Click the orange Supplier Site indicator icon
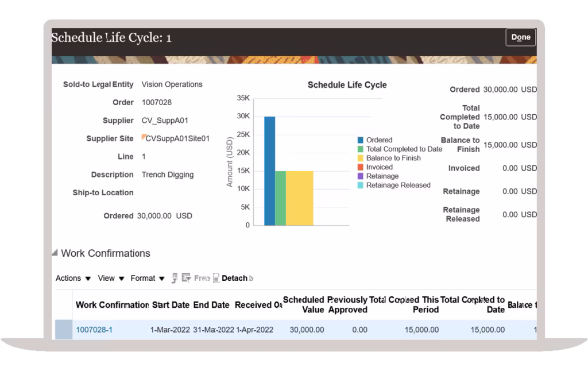588x371 pixels. 144,137
